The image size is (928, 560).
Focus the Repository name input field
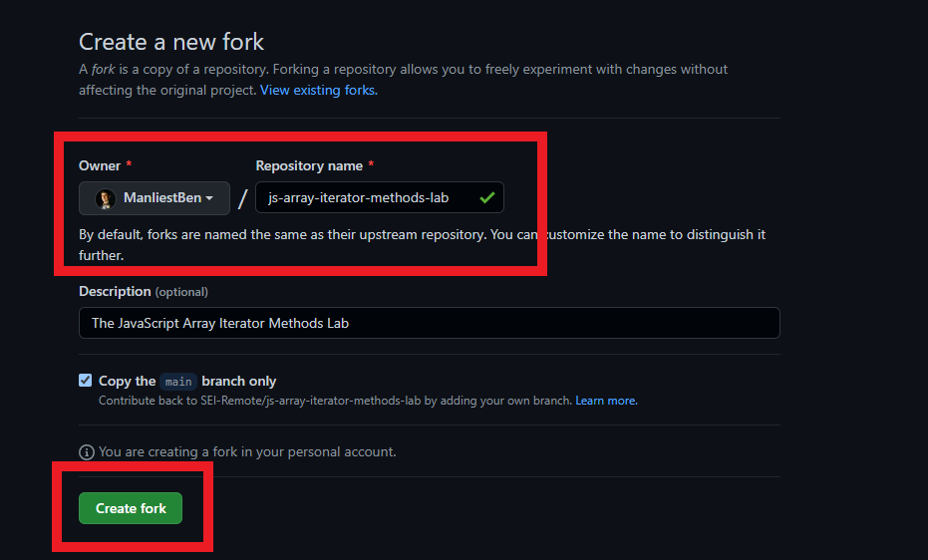[x=364, y=198]
